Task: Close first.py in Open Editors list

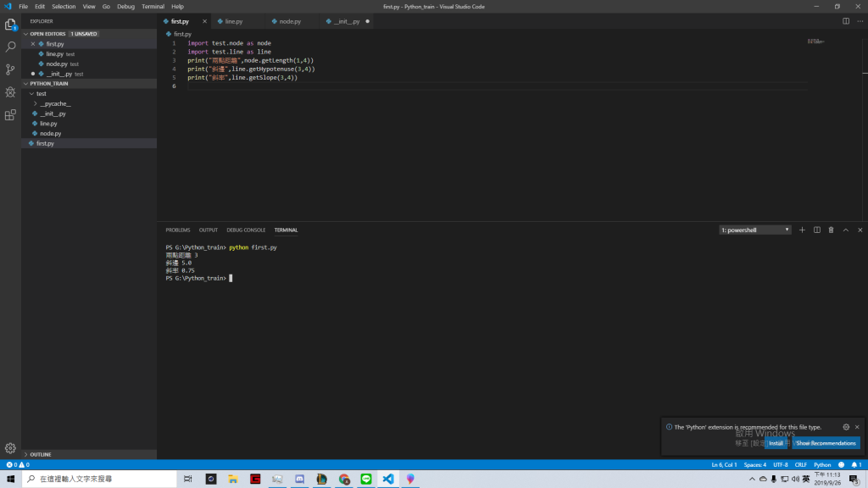Action: [x=33, y=44]
